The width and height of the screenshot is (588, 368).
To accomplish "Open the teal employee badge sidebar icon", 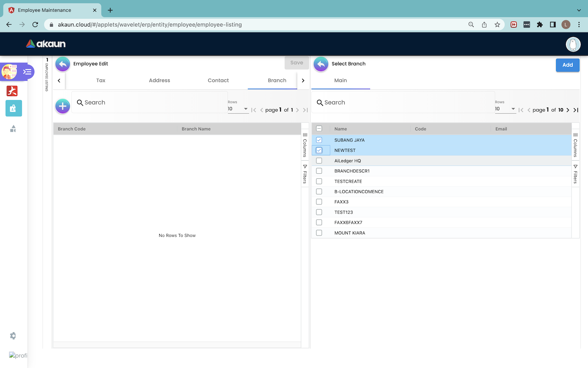I will tap(13, 108).
